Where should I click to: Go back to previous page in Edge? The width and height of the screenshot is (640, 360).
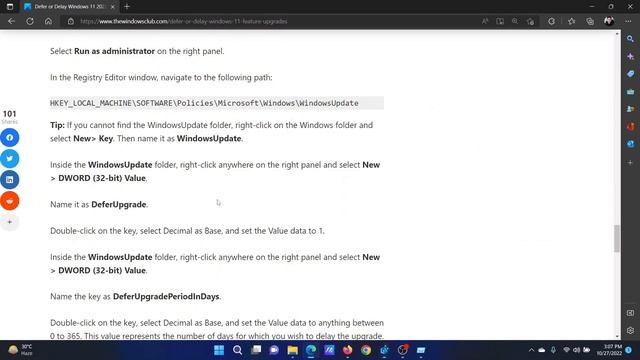pyautogui.click(x=11, y=21)
